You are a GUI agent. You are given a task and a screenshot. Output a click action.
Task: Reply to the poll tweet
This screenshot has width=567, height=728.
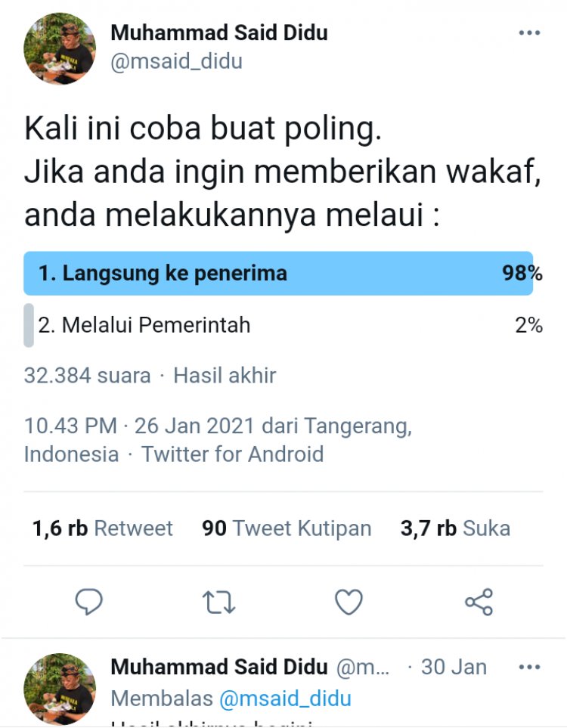pyautogui.click(x=89, y=603)
